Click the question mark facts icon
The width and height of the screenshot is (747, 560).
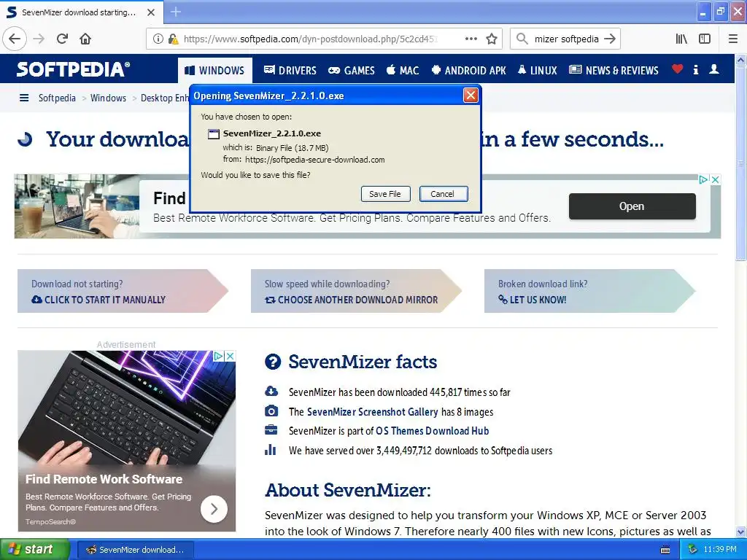pyautogui.click(x=273, y=362)
